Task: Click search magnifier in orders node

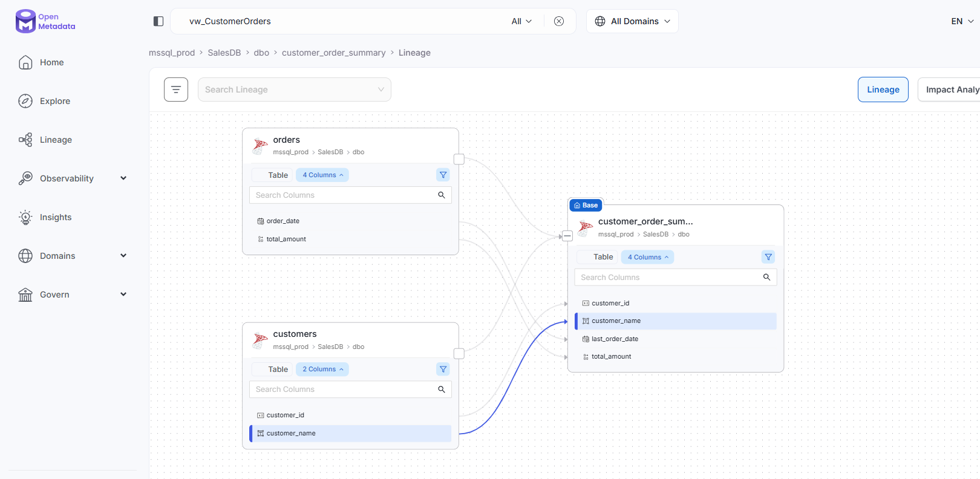Action: tap(442, 195)
